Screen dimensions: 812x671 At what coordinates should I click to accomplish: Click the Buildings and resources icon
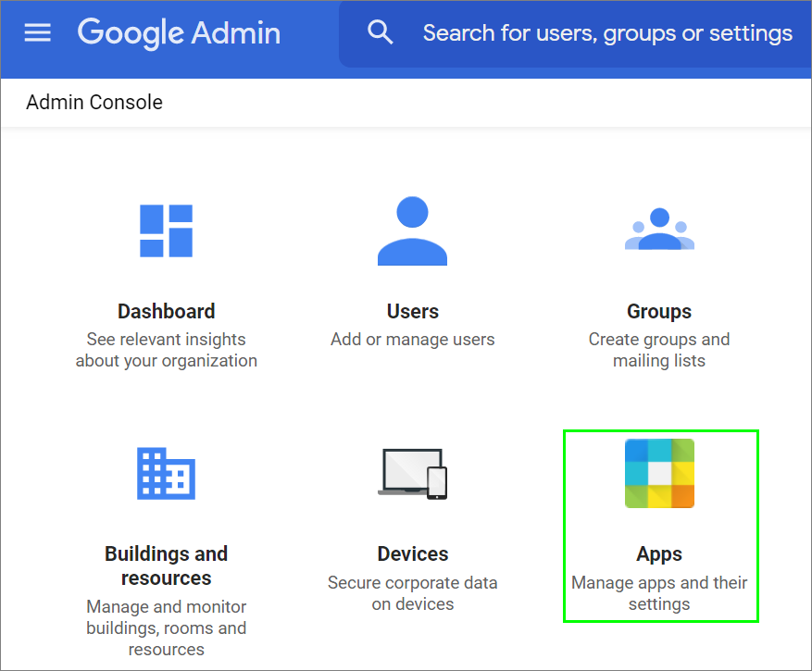[x=167, y=473]
